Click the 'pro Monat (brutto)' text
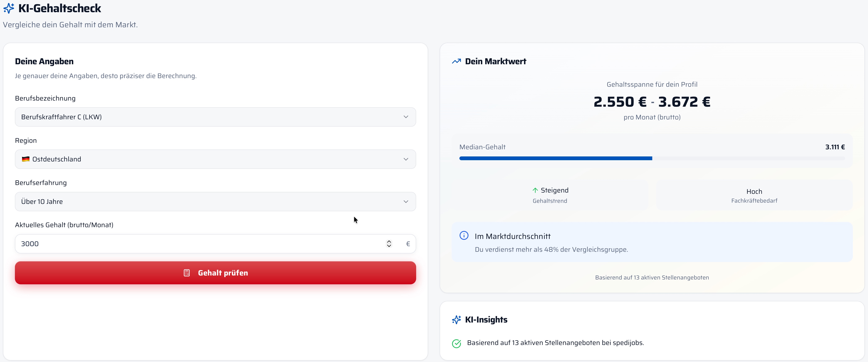This screenshot has width=868, height=362. click(x=652, y=117)
